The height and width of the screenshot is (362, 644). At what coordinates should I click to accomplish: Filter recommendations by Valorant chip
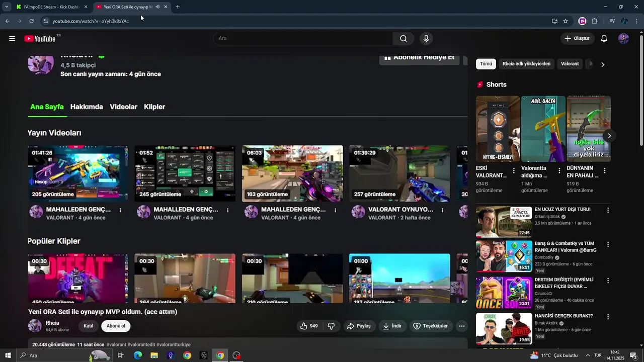tap(570, 64)
